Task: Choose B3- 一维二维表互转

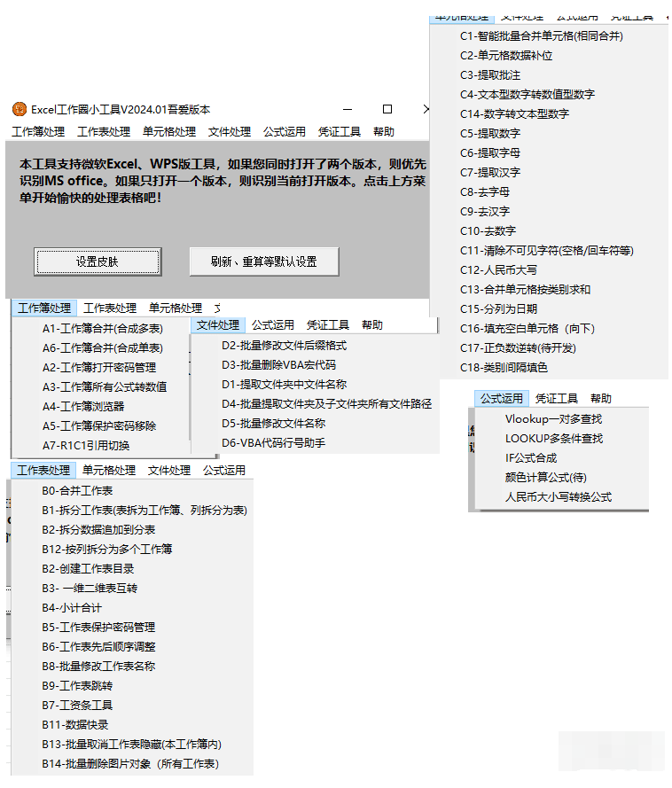Action: (90, 589)
